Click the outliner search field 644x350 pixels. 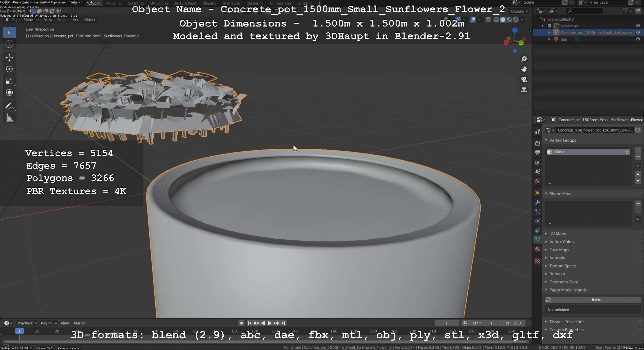pyautogui.click(x=584, y=11)
